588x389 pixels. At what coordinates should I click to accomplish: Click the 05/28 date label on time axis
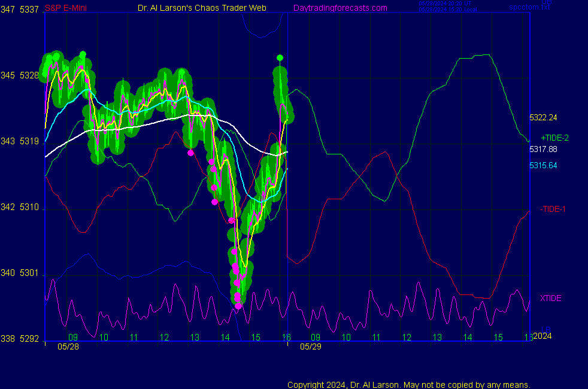tap(68, 347)
